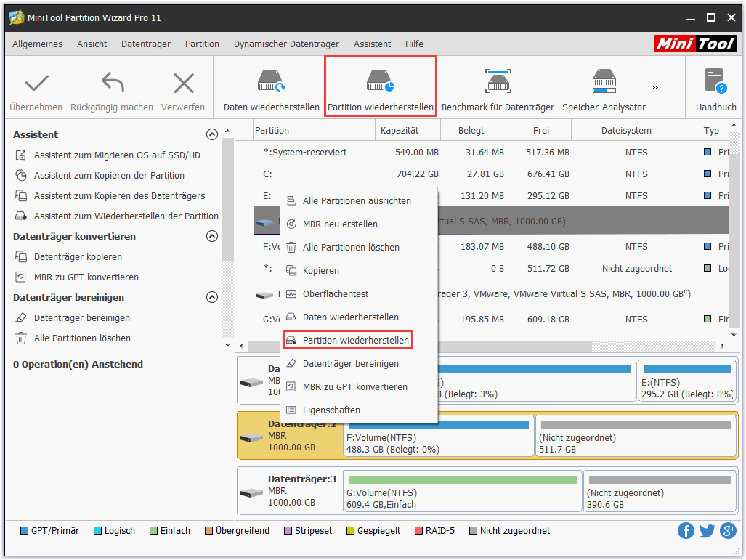Screen dimensions: 746x560
Task: Click the Facebook icon in status bar
Action: (x=686, y=531)
